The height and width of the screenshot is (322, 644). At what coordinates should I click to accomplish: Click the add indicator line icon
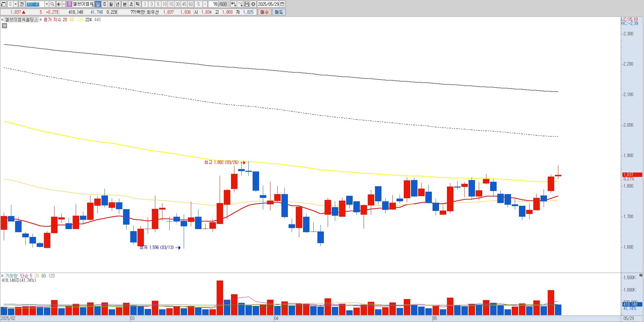coord(240,4)
